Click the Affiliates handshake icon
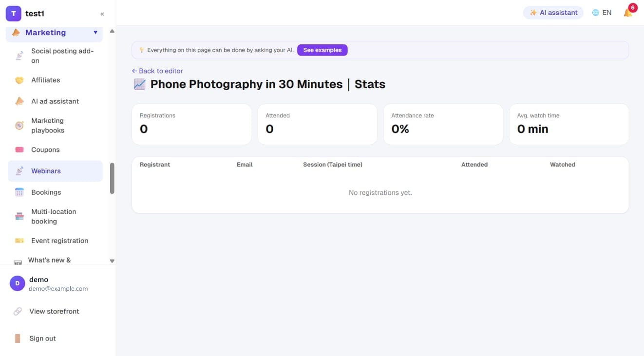 click(x=19, y=80)
